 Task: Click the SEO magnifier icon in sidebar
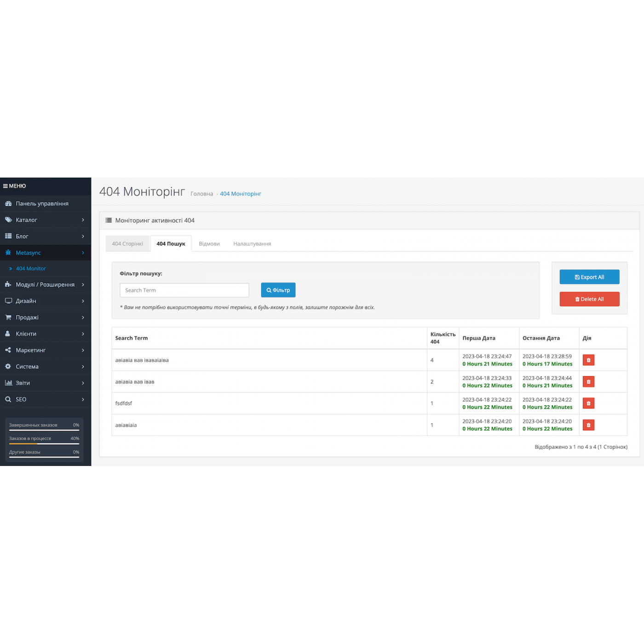click(x=8, y=399)
